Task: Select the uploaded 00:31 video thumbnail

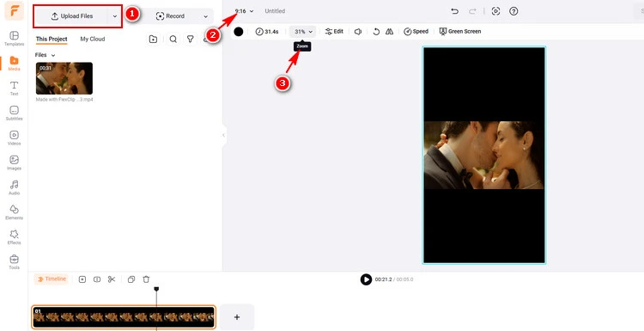Action: click(x=64, y=78)
